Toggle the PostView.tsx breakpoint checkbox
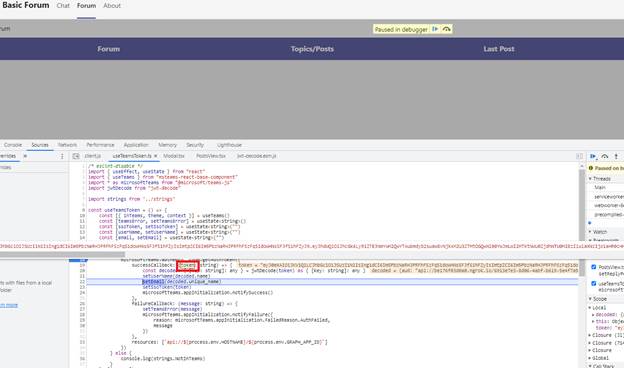Image resolution: width=624 pixels, height=368 pixels. [593, 267]
